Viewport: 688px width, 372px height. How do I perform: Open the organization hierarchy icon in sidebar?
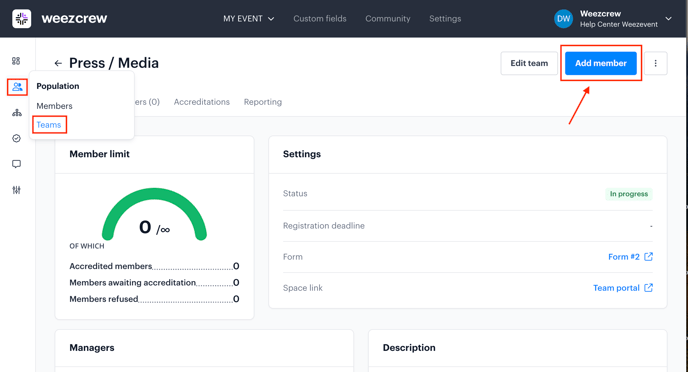(x=17, y=113)
